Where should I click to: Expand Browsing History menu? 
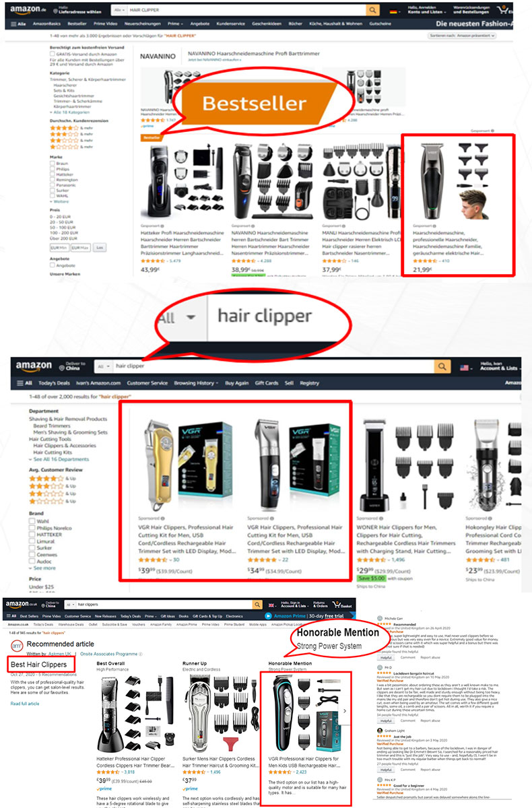(x=196, y=383)
